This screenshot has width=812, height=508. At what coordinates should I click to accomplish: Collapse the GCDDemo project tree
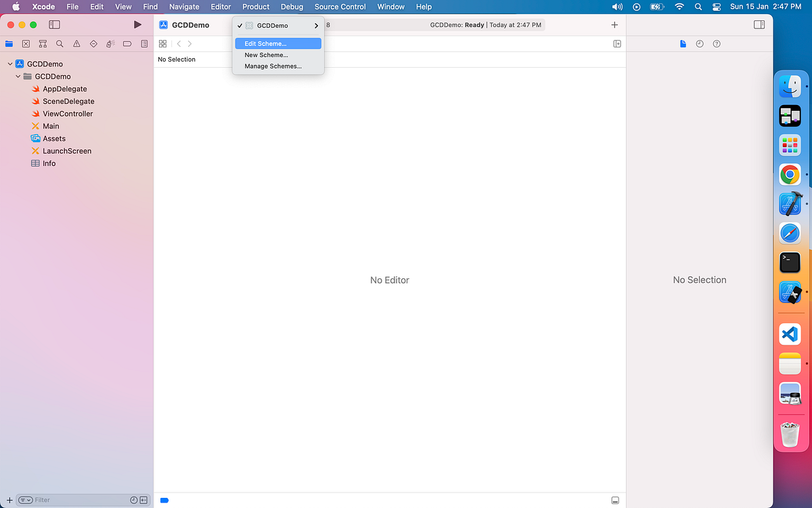tap(9, 63)
